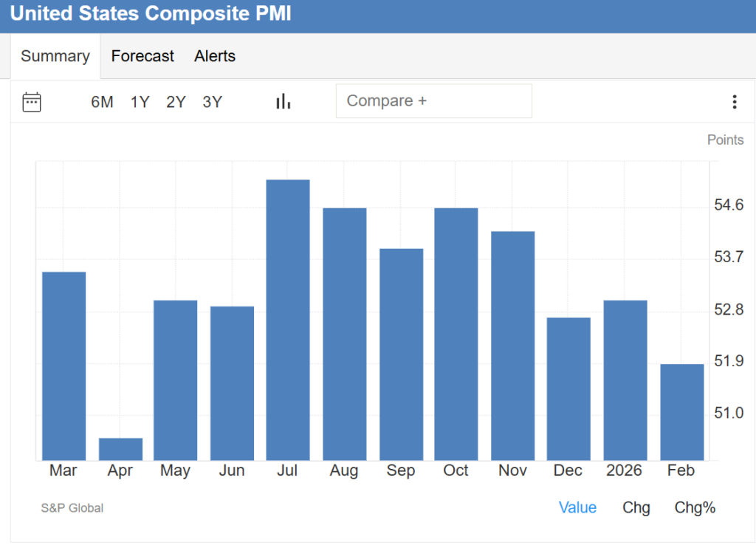
Task: Select the Summary tab
Action: pos(55,56)
